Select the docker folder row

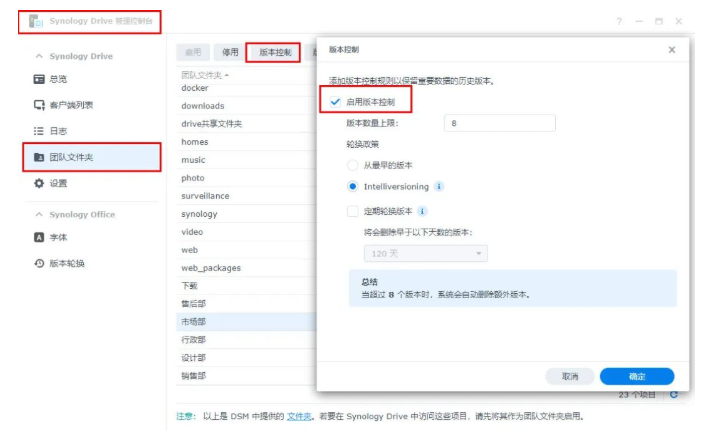(x=246, y=88)
